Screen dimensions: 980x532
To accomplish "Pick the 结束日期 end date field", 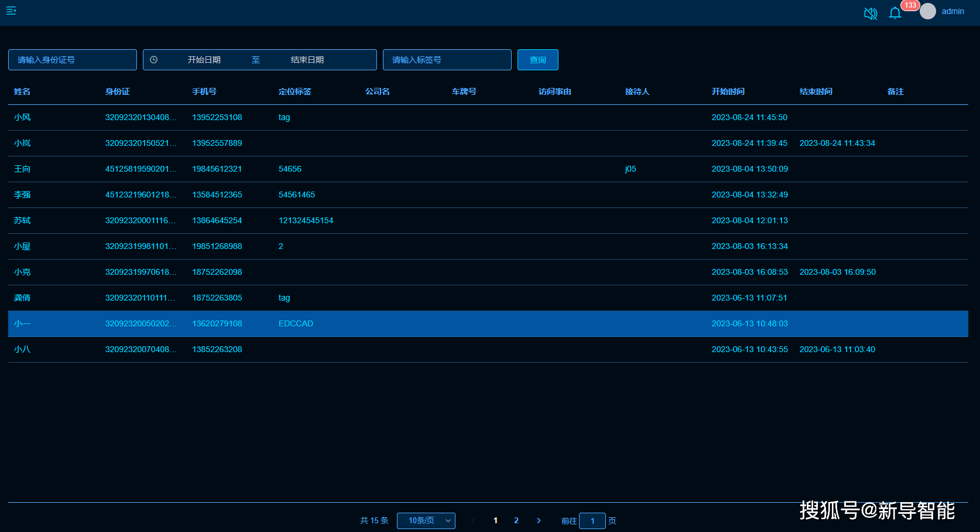I will 307,60.
